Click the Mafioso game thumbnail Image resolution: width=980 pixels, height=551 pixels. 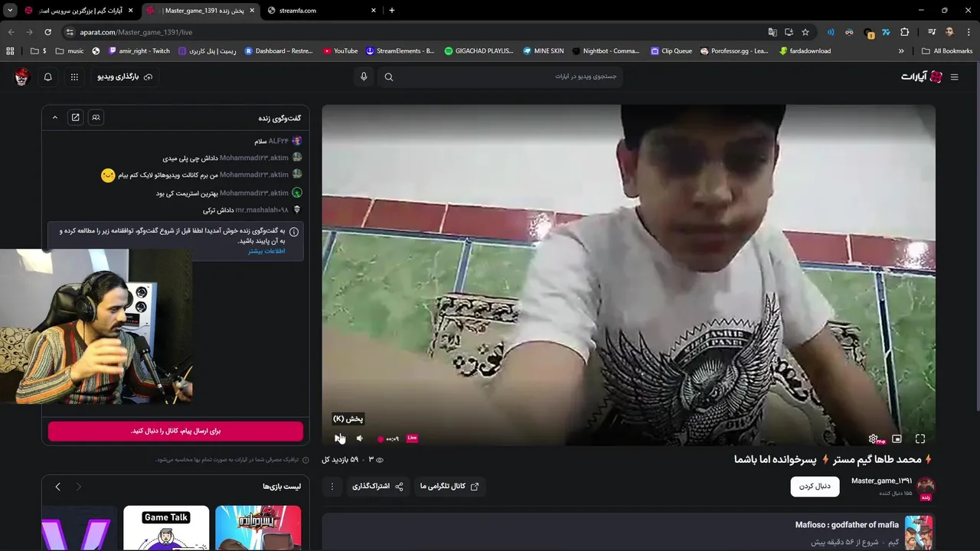tap(919, 532)
